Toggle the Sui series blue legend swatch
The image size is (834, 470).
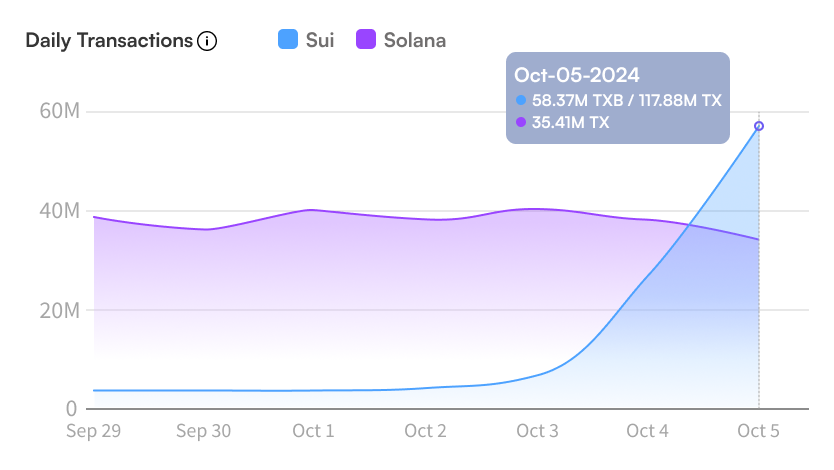(288, 39)
